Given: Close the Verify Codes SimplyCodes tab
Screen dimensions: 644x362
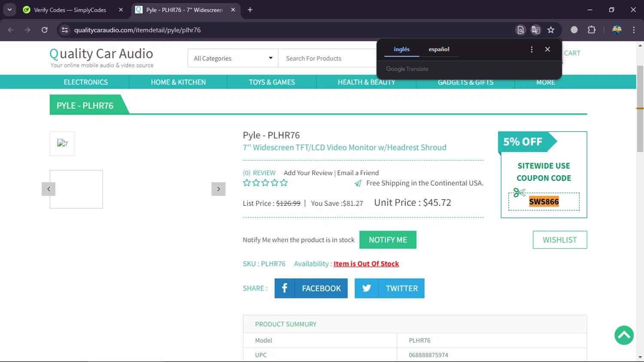Looking at the screenshot, I should 121,10.
